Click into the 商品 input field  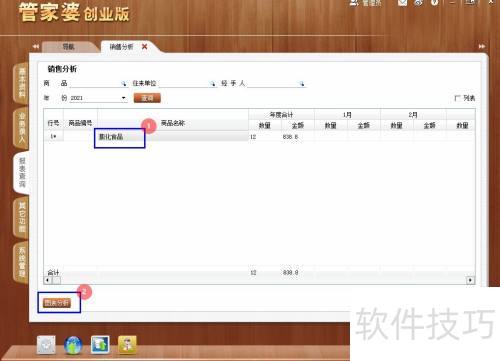click(95, 83)
